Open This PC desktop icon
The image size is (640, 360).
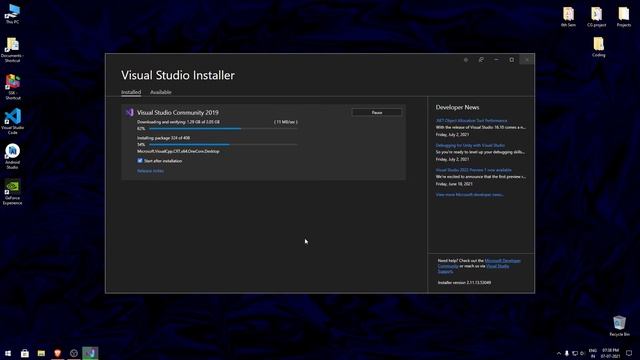click(x=13, y=14)
